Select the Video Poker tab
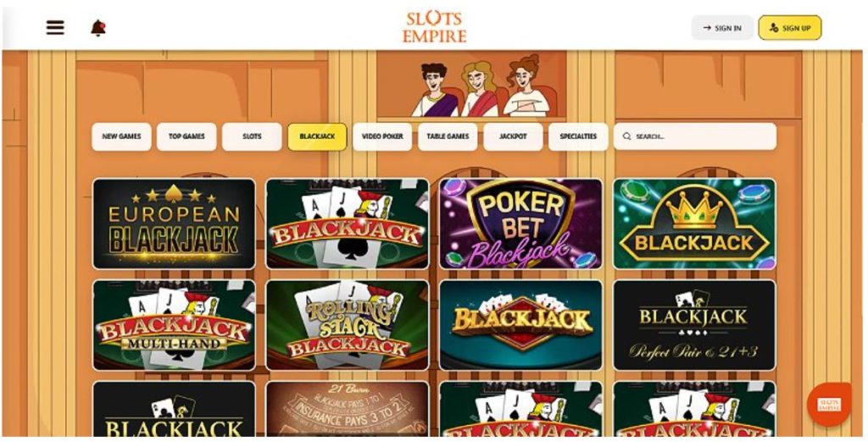868x442 pixels. point(382,136)
